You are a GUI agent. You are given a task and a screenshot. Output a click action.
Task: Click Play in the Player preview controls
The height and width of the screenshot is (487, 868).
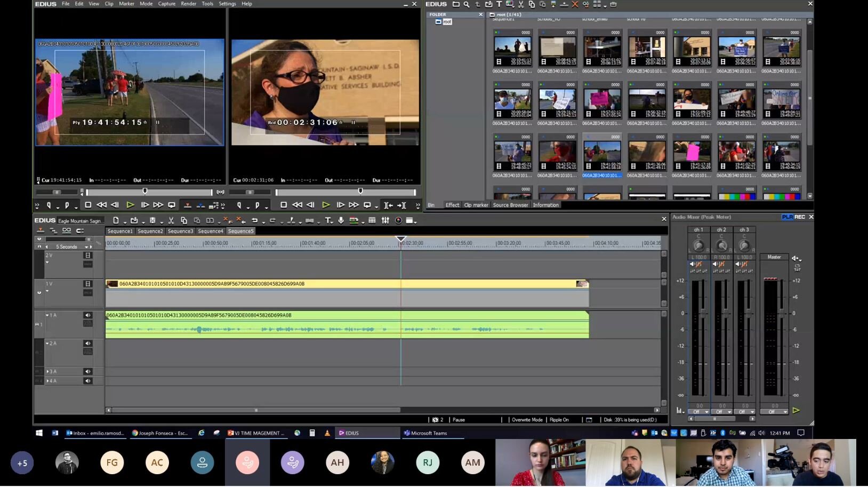(130, 205)
